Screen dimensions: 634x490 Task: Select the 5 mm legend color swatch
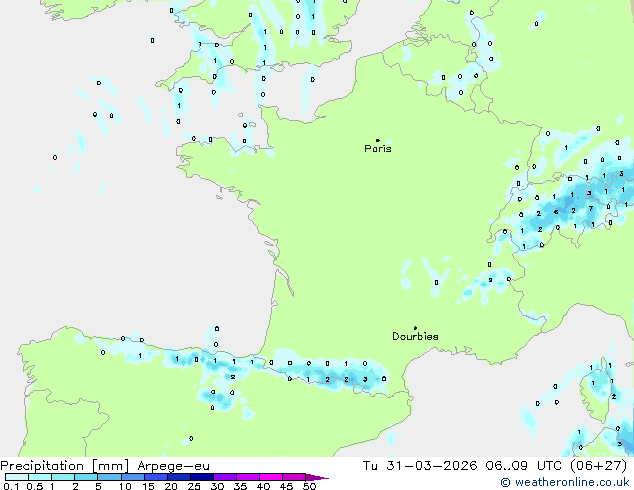coord(109,477)
